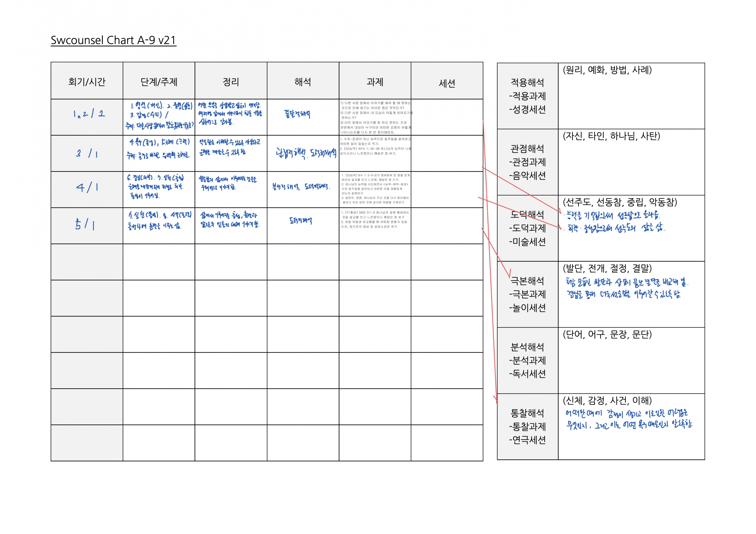Click the handwritten '3 / 1' session cell
The image size is (756, 534).
(87, 153)
